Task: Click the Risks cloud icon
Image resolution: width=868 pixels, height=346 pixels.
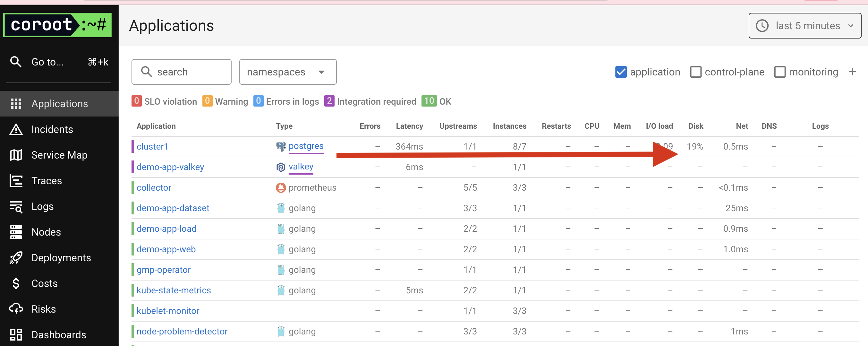Action: pos(16,309)
